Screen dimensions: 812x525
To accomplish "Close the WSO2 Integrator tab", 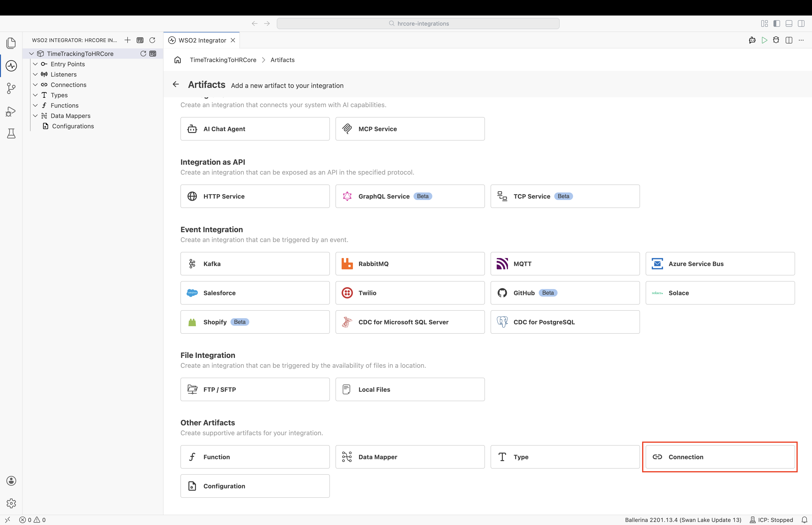I will point(233,40).
